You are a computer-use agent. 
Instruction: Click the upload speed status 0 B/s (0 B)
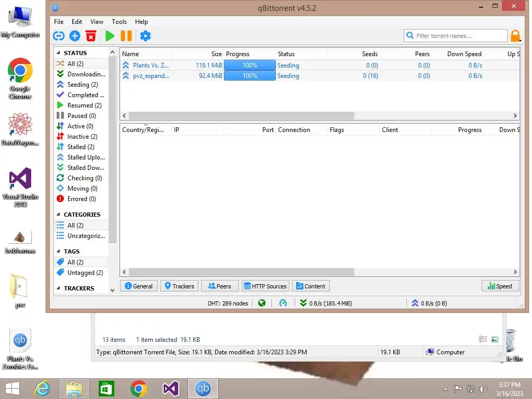tap(429, 303)
